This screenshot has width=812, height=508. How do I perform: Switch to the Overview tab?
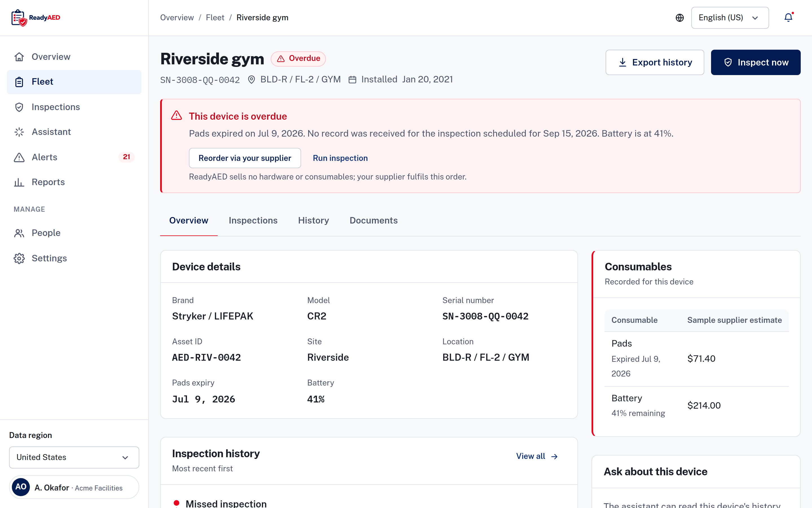(189, 221)
